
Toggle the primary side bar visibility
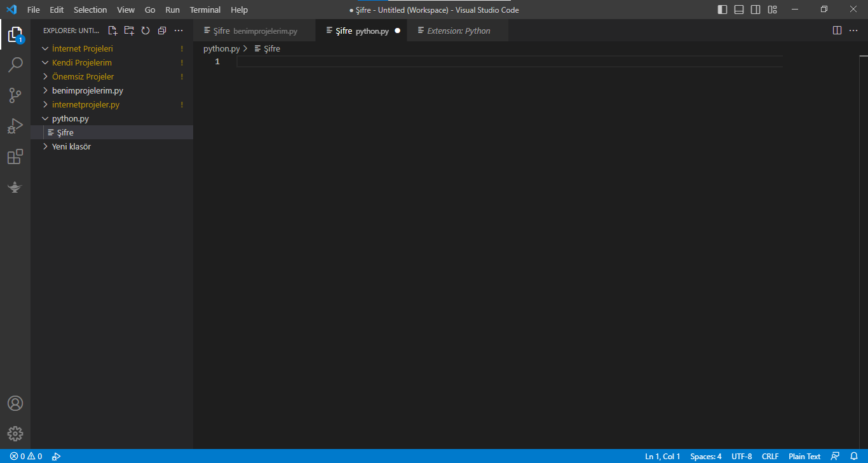click(x=722, y=10)
